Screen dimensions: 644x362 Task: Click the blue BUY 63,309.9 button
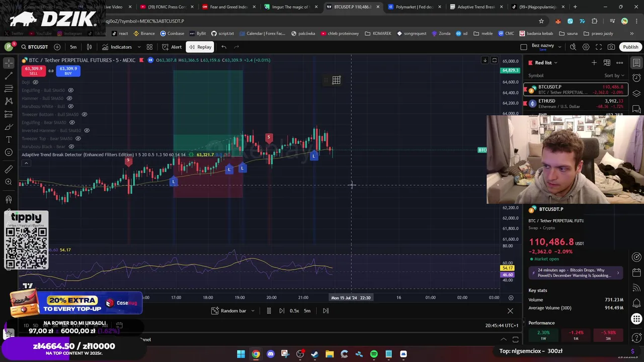[x=68, y=71]
